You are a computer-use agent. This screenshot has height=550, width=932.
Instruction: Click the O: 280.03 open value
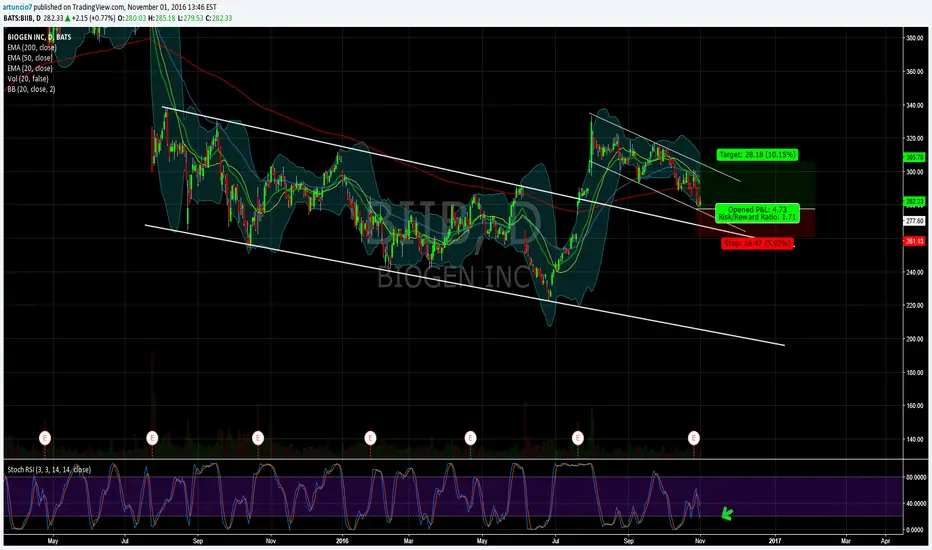[131, 18]
